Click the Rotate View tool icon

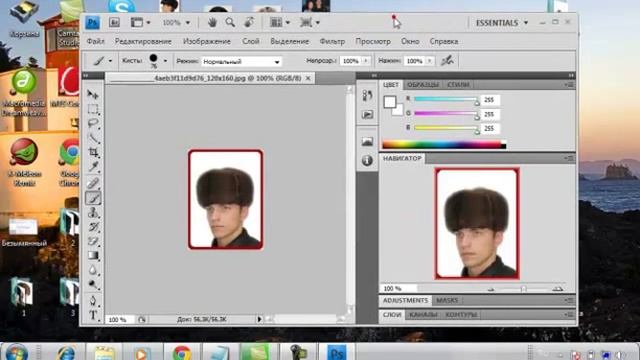coord(249,22)
